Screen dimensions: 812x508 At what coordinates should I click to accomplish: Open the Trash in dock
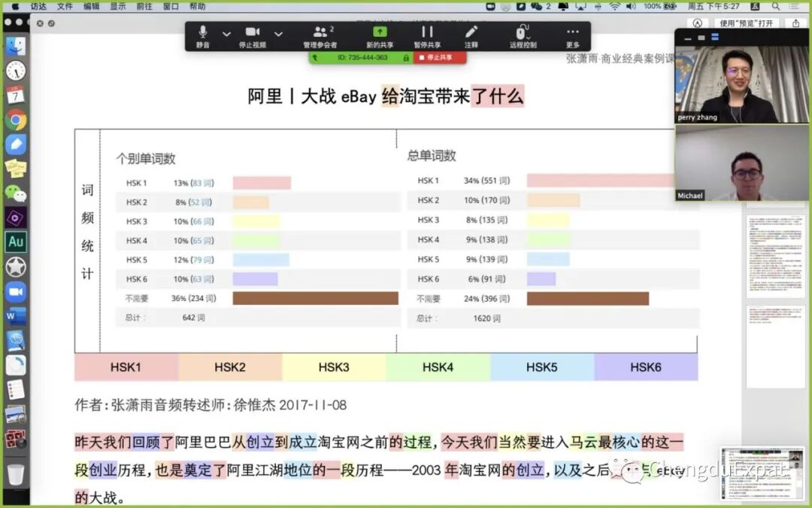click(x=16, y=473)
